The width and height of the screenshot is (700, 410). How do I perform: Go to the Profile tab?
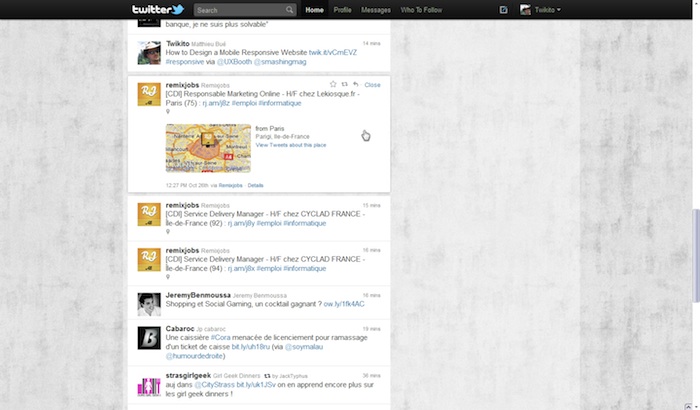342,10
